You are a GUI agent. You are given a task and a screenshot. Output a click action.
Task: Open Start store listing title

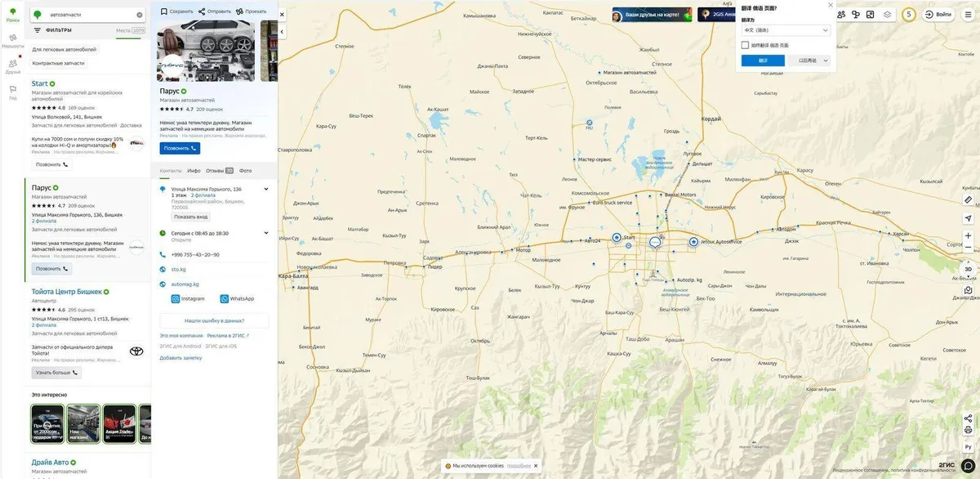point(40,83)
